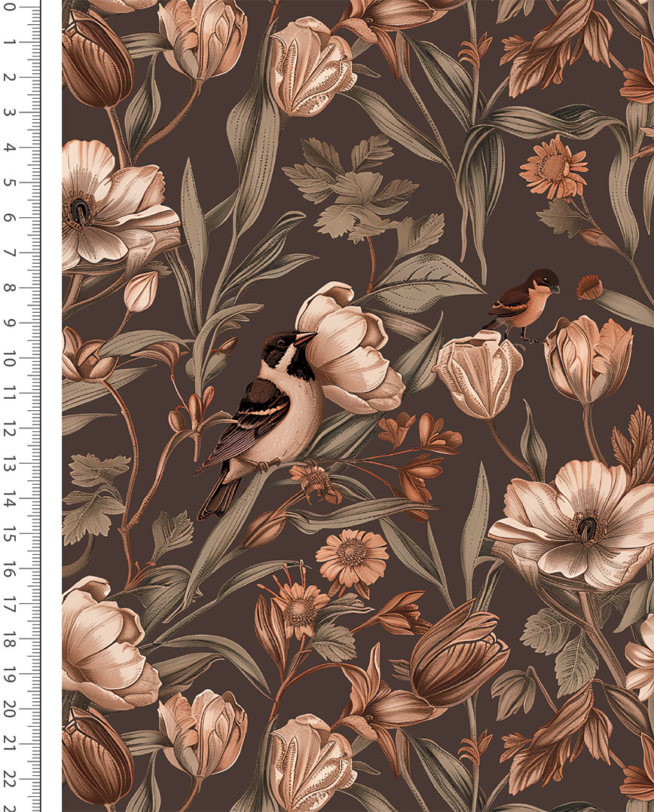
Task: Click the number 5 on the ruler
Action: pos(10,182)
